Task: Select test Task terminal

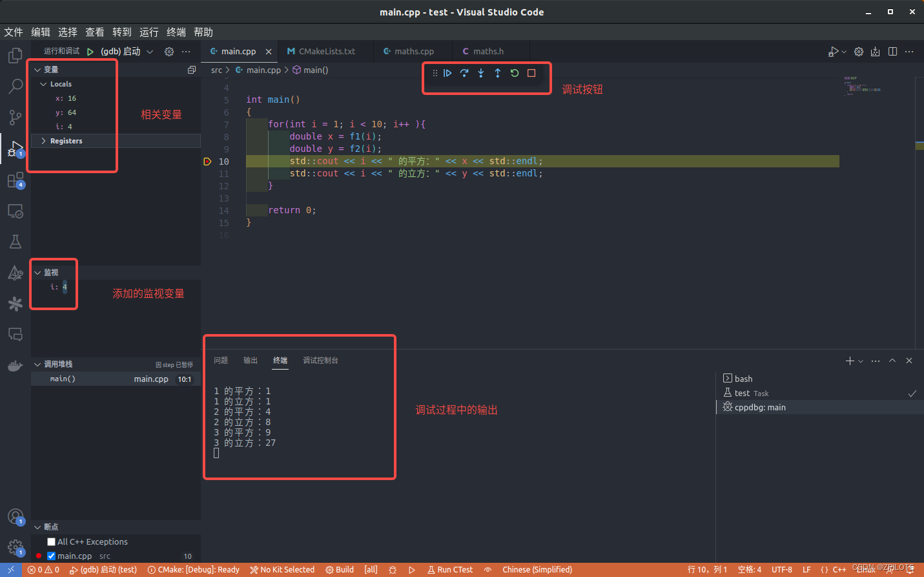Action: 820,393
